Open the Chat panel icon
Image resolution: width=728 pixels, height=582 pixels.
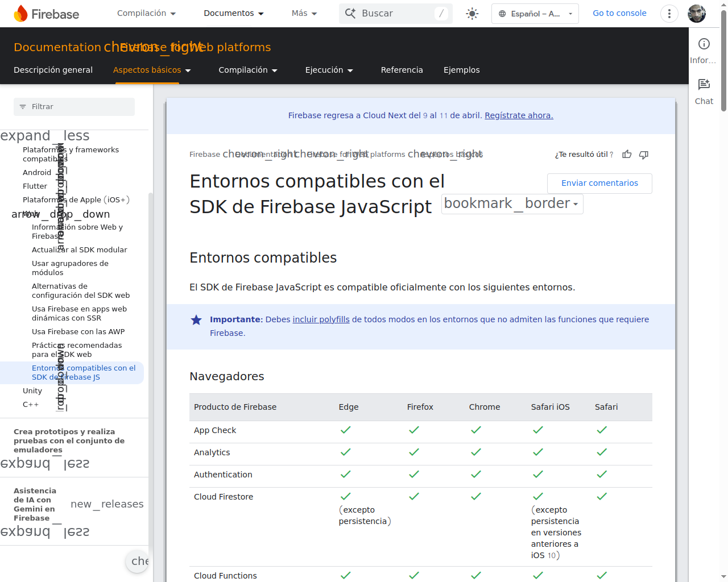[x=704, y=85]
